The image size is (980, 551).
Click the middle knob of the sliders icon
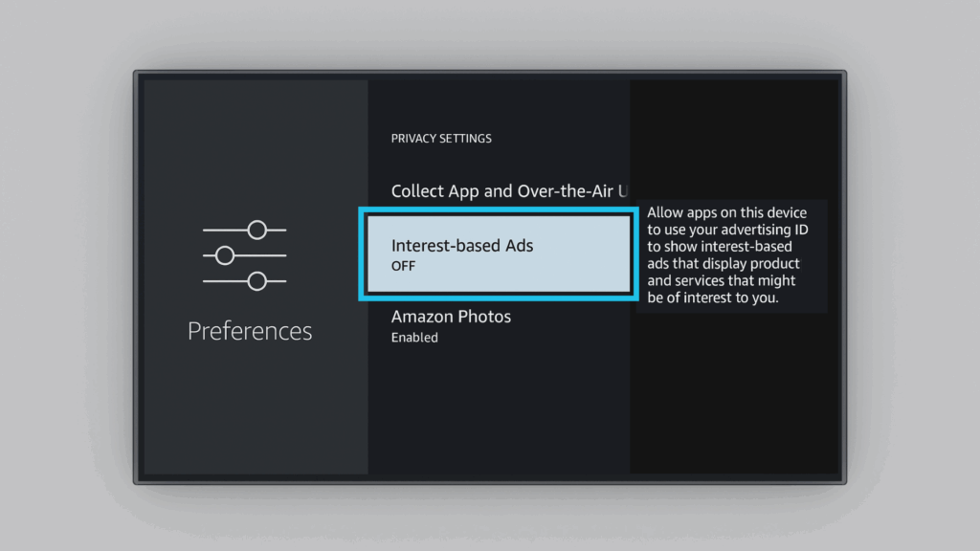pos(225,255)
